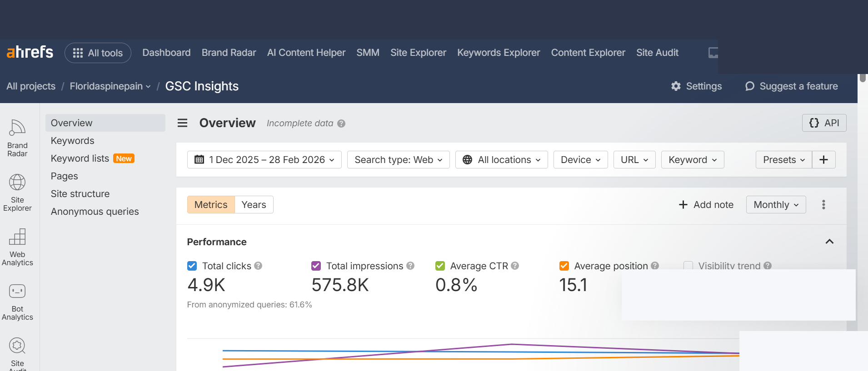Click Total clicks help icon
The image size is (868, 371).
click(x=258, y=266)
